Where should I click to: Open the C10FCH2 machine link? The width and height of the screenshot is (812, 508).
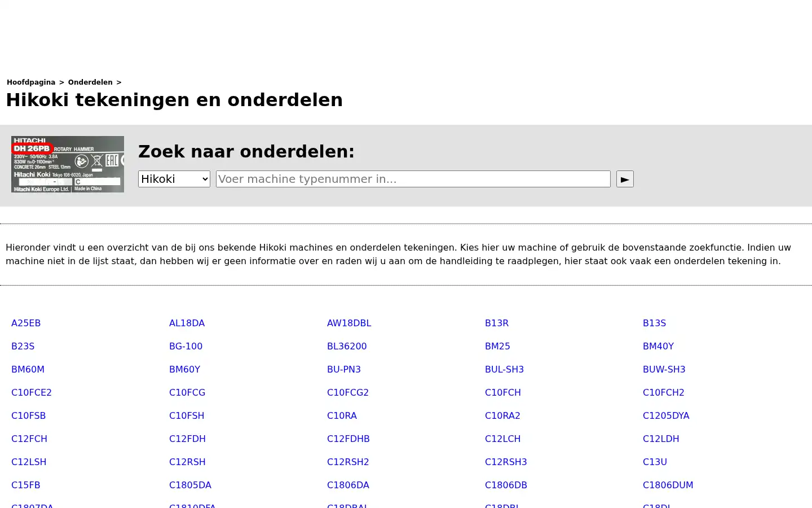click(x=663, y=393)
